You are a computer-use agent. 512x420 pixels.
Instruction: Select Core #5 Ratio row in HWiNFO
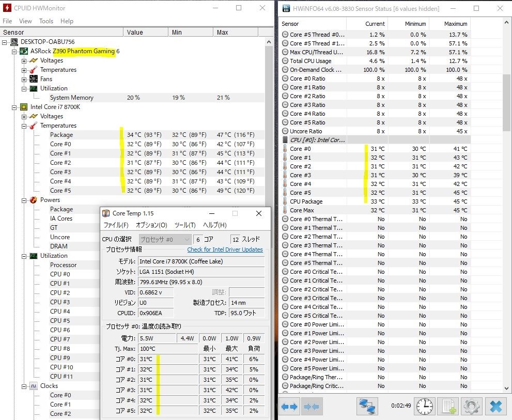coord(376,122)
